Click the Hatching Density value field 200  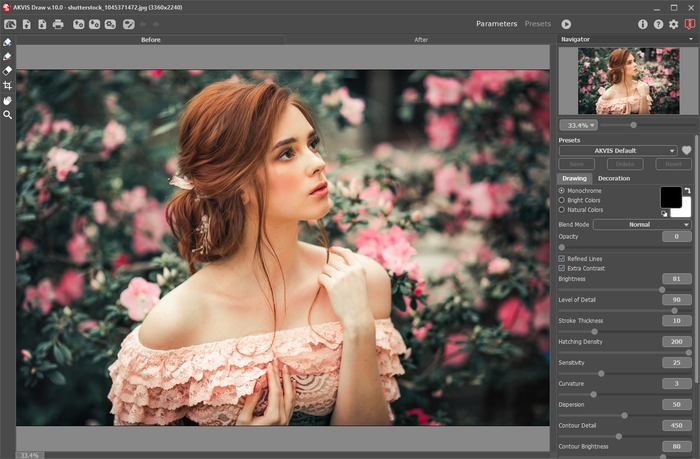pyautogui.click(x=677, y=342)
